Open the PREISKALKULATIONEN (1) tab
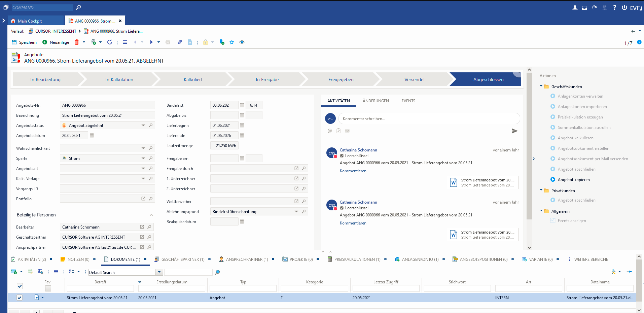Image resolution: width=644 pixels, height=313 pixels. coord(357,259)
